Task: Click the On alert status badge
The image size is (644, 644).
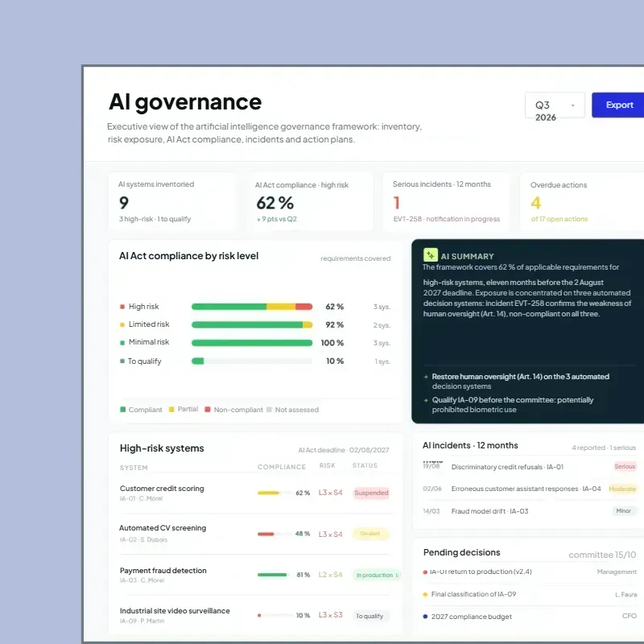Action: [371, 534]
